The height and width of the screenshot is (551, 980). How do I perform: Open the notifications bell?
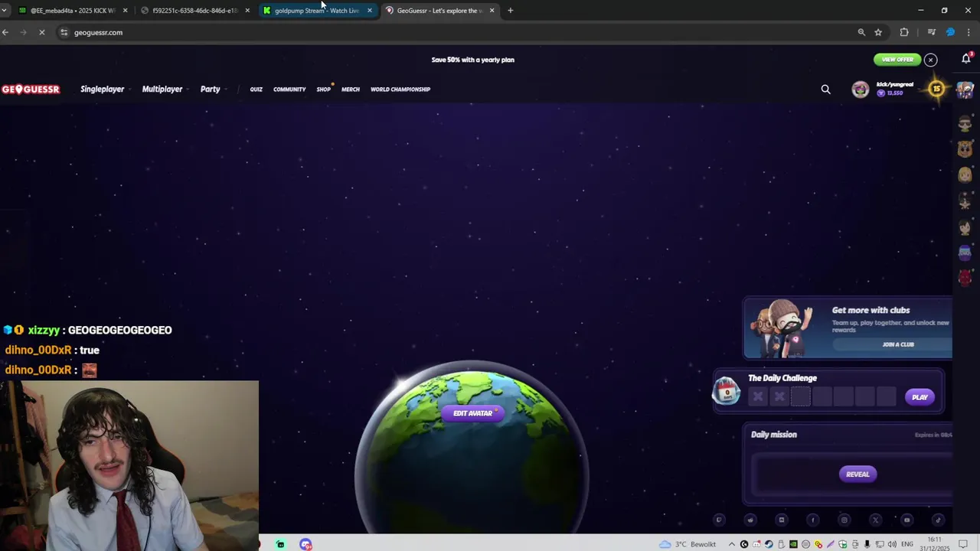tap(966, 59)
